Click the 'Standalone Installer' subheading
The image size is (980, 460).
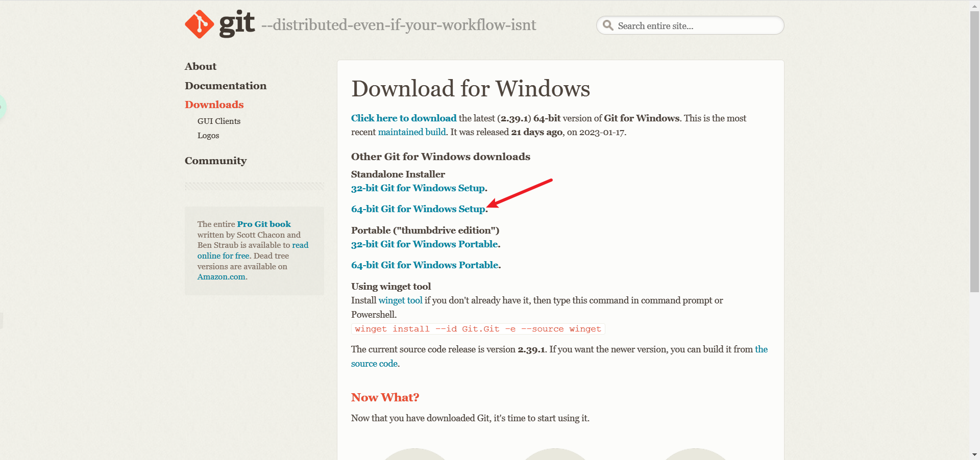[398, 174]
